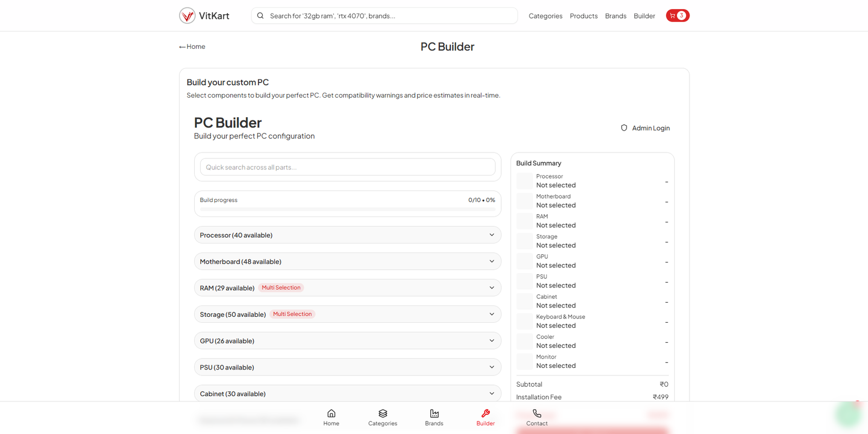
Task: Tap the Builder wrench icon in bottom bar
Action: [x=486, y=413]
